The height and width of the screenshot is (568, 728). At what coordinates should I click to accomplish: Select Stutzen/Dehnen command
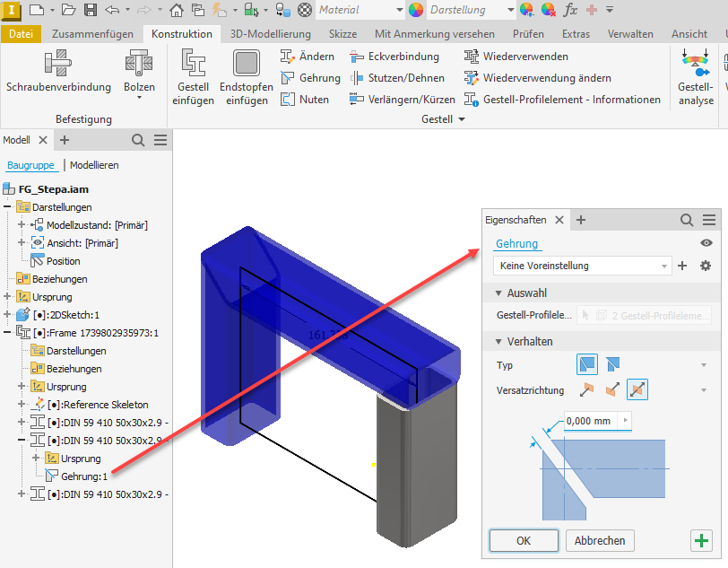397,78
